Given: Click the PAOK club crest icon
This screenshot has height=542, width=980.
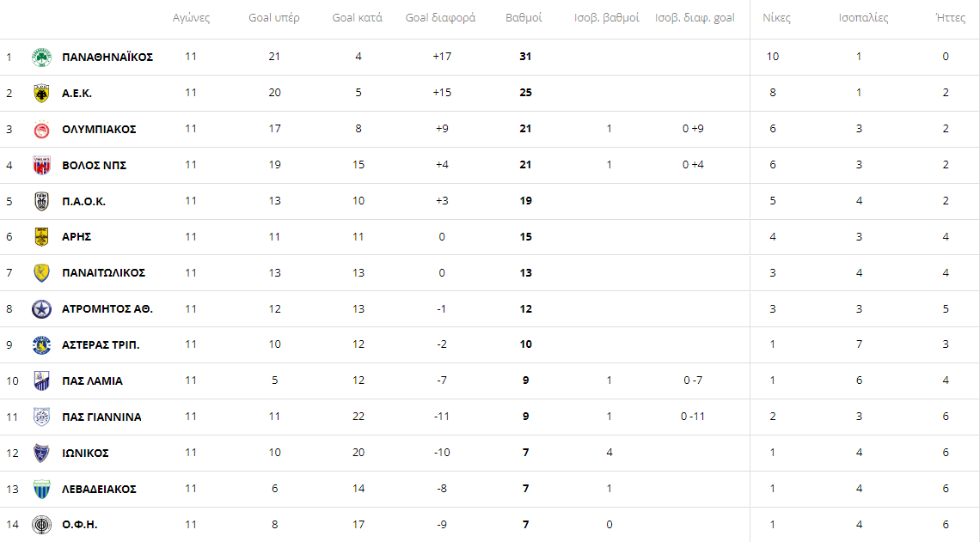Looking at the screenshot, I should 41,201.
